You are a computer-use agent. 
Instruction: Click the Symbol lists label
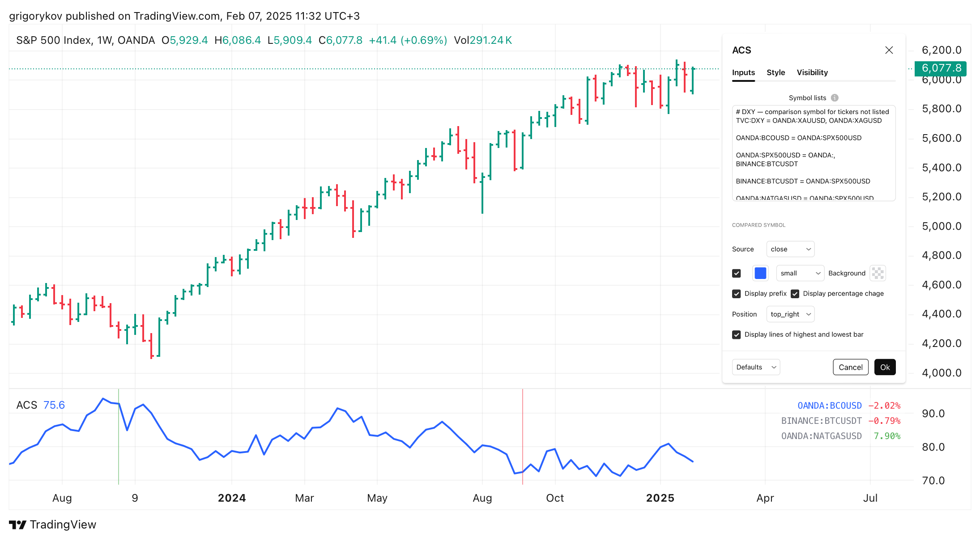point(807,98)
